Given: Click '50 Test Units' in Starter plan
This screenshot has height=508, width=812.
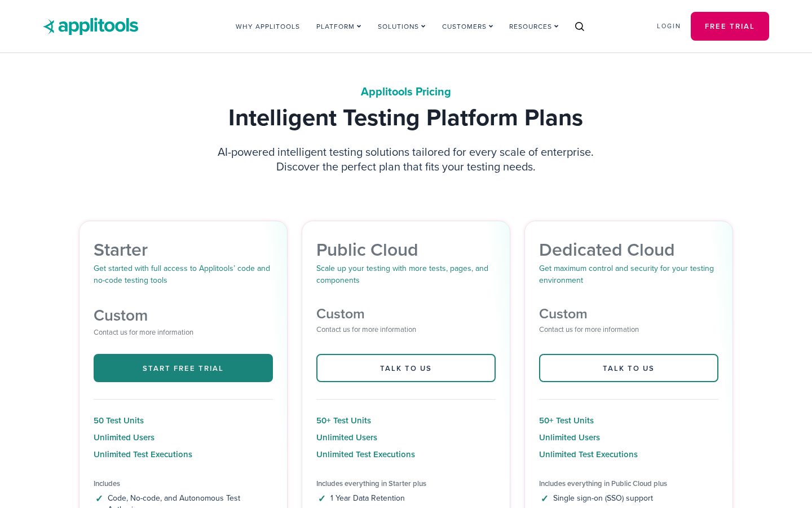Looking at the screenshot, I should tap(118, 421).
